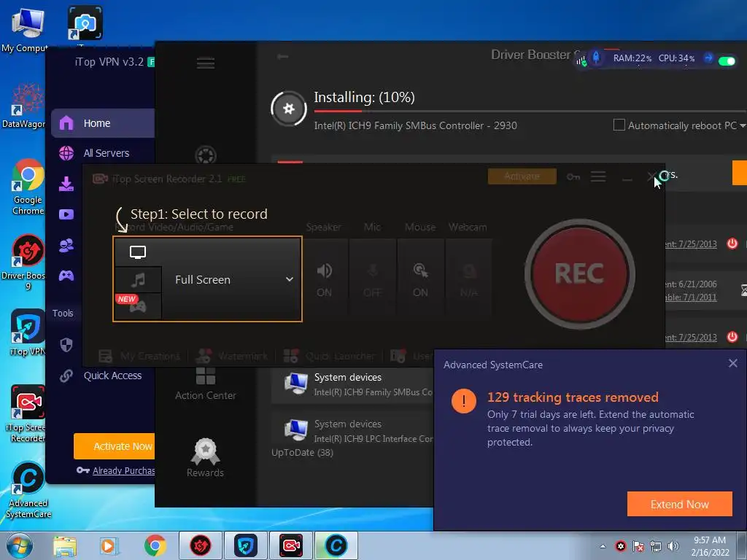This screenshot has height=560, width=747.
Task: Click the license key icon in Screen Recorder
Action: [x=573, y=176]
